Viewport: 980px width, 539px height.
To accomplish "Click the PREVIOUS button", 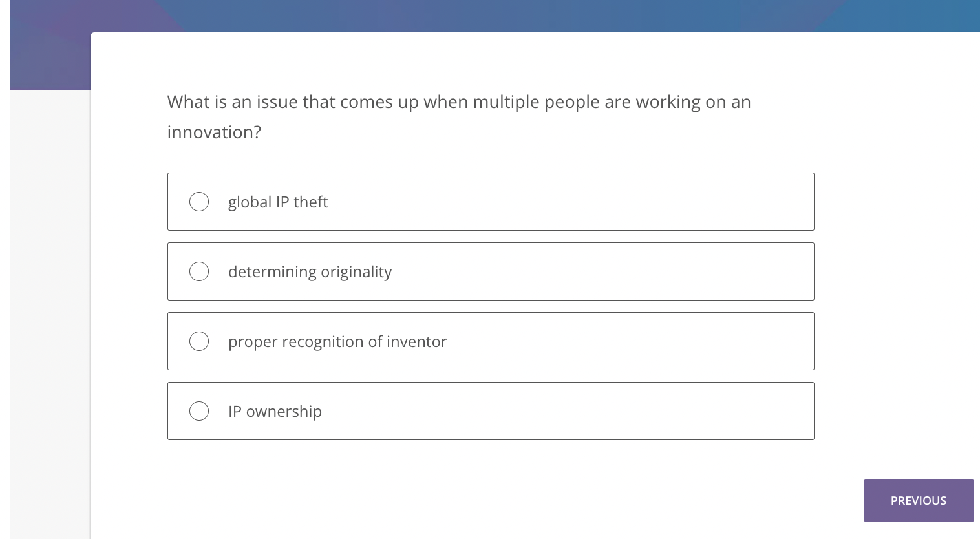I will coord(919,500).
